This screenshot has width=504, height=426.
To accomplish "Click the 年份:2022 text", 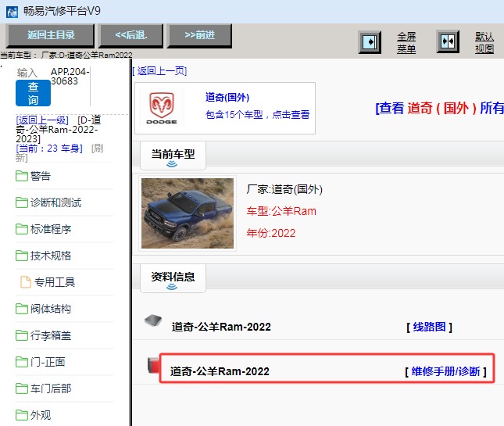I will pyautogui.click(x=271, y=233).
